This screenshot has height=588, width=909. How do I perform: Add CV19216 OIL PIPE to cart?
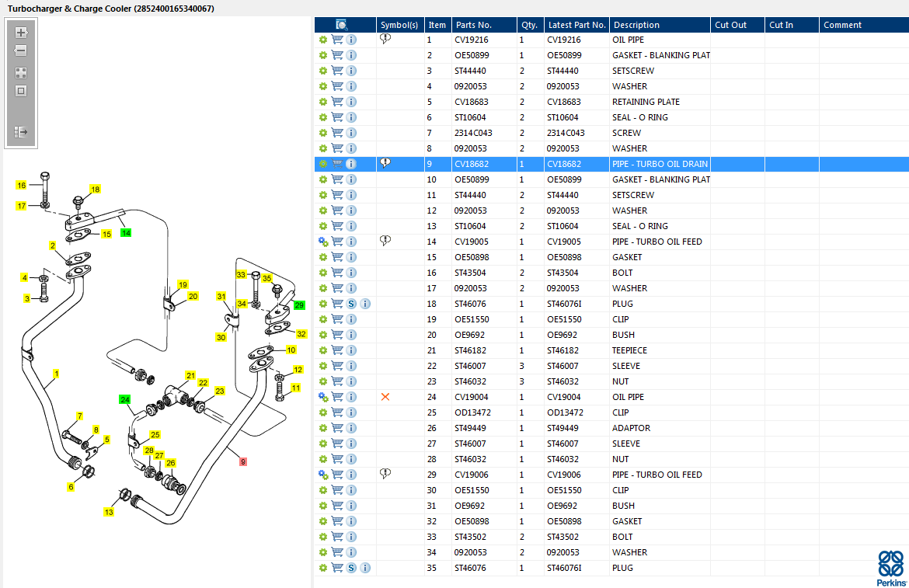(x=337, y=40)
